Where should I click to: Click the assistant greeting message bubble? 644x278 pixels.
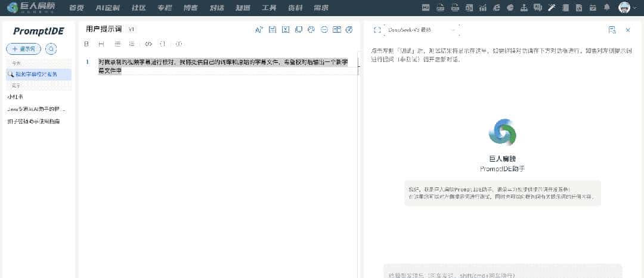(x=503, y=193)
